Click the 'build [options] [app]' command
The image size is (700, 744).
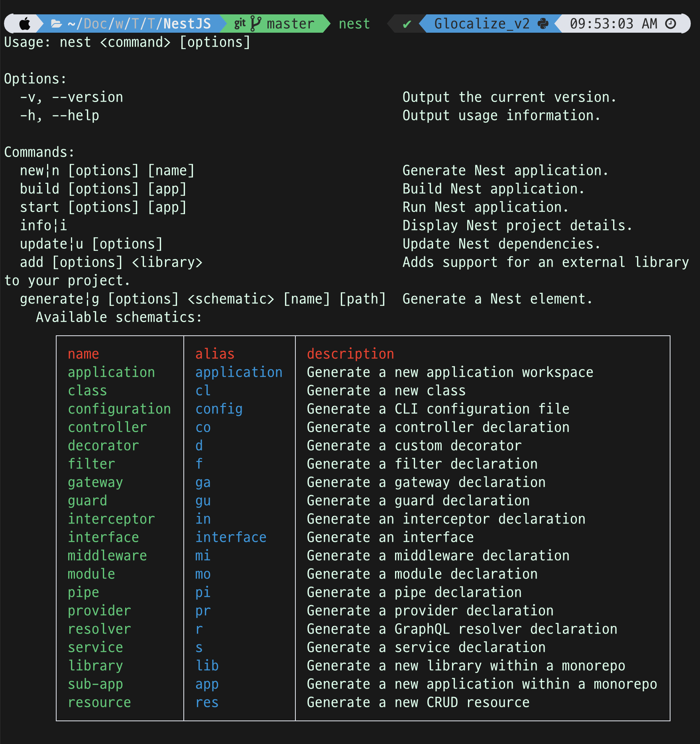pos(103,189)
